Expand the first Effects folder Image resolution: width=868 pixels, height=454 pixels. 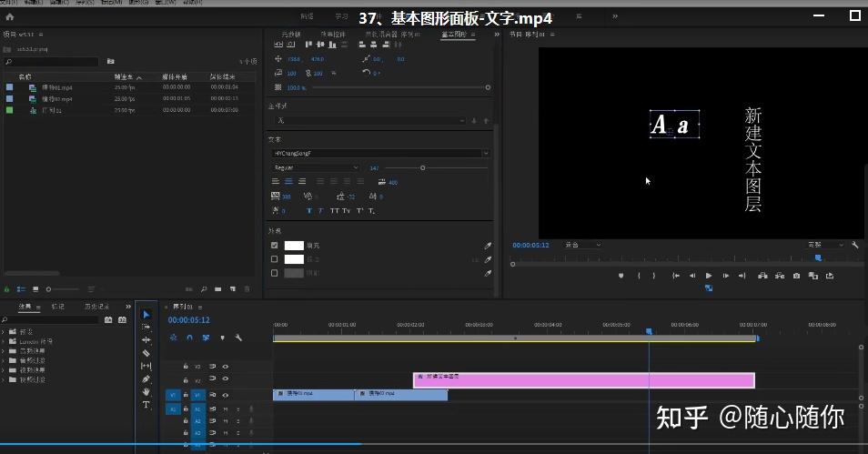click(4, 332)
